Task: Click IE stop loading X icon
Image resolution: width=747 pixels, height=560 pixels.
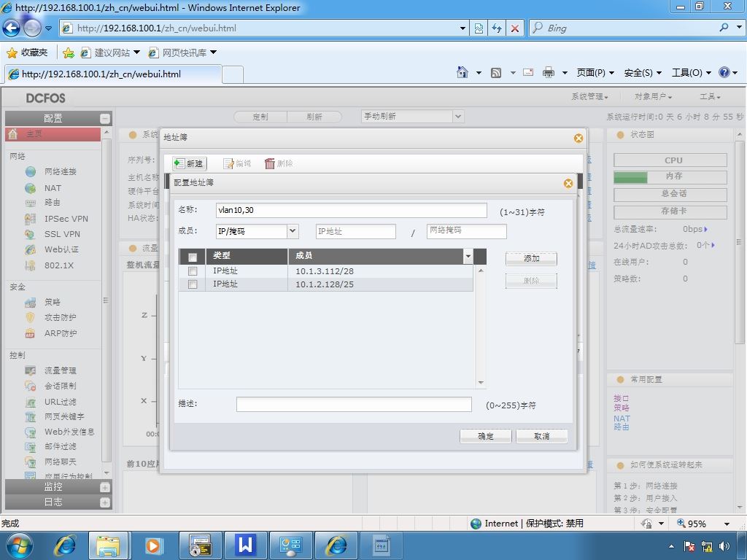Action: click(x=514, y=28)
